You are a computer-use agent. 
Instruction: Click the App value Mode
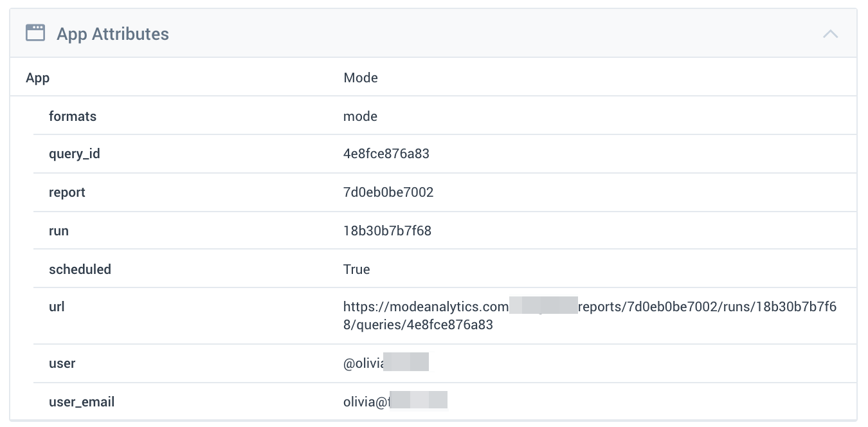pos(361,78)
